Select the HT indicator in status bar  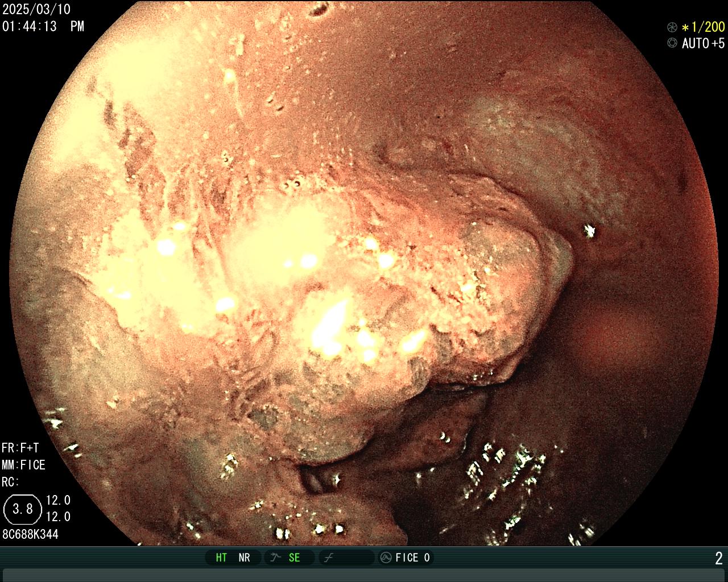tap(221, 558)
